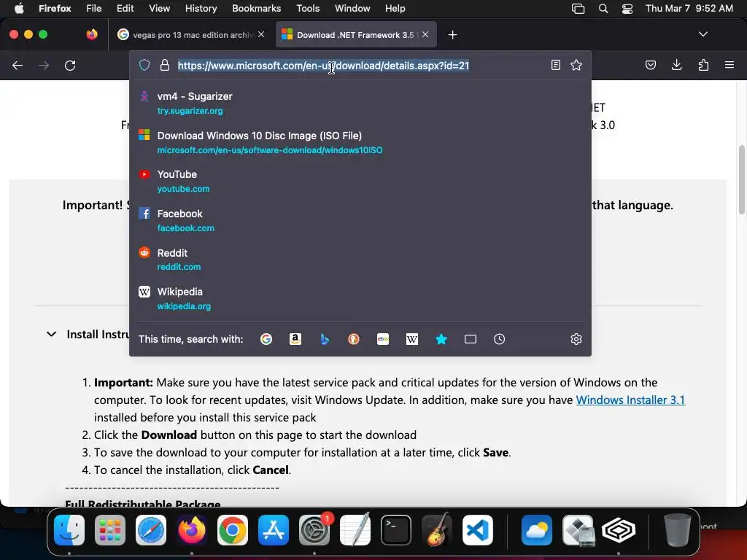Open Finder from the Dock
747x560 pixels.
coord(69,530)
